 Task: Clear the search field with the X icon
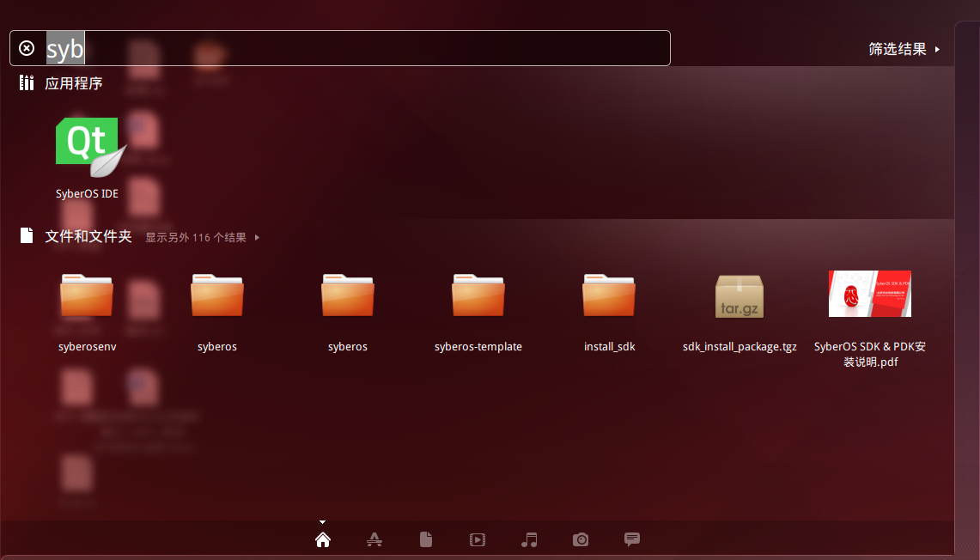tap(27, 48)
